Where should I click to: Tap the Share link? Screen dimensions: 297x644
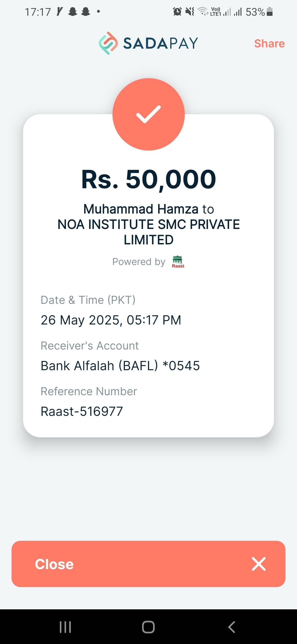tap(269, 43)
